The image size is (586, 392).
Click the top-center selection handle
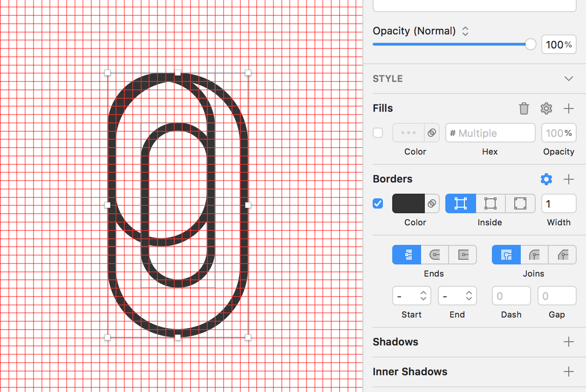click(x=178, y=73)
